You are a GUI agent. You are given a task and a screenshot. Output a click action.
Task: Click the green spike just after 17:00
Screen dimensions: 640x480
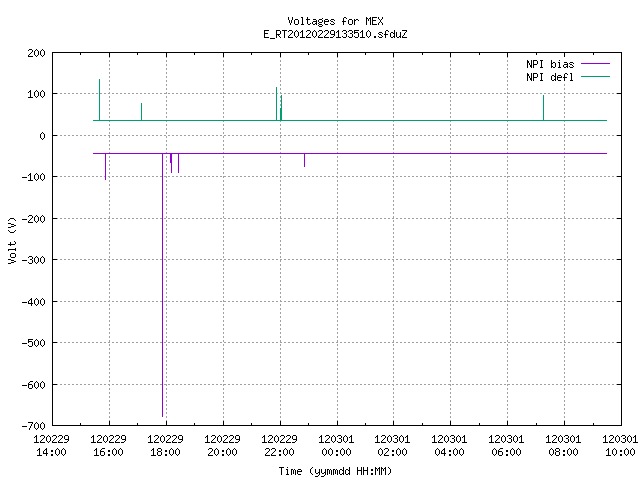[x=141, y=112]
